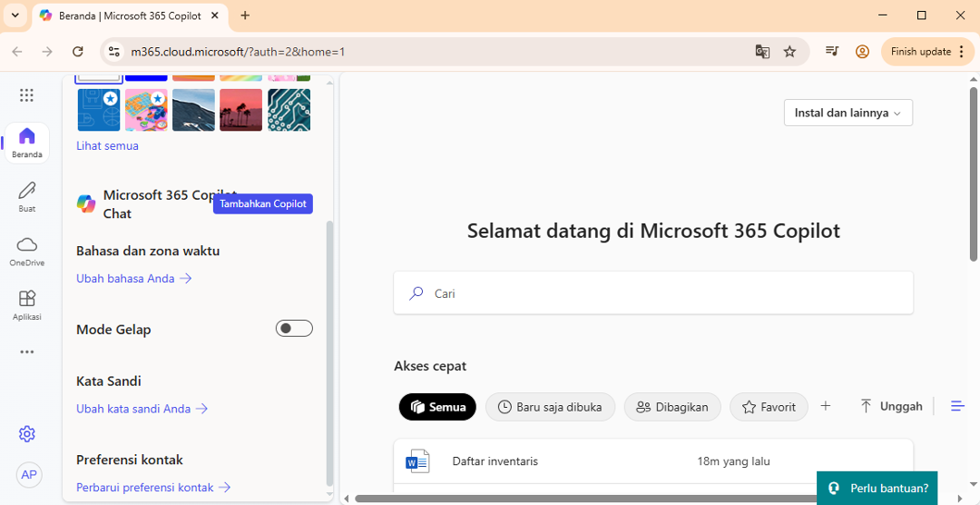Open OneDrive from the left sidebar
This screenshot has height=505, width=980.
(26, 251)
